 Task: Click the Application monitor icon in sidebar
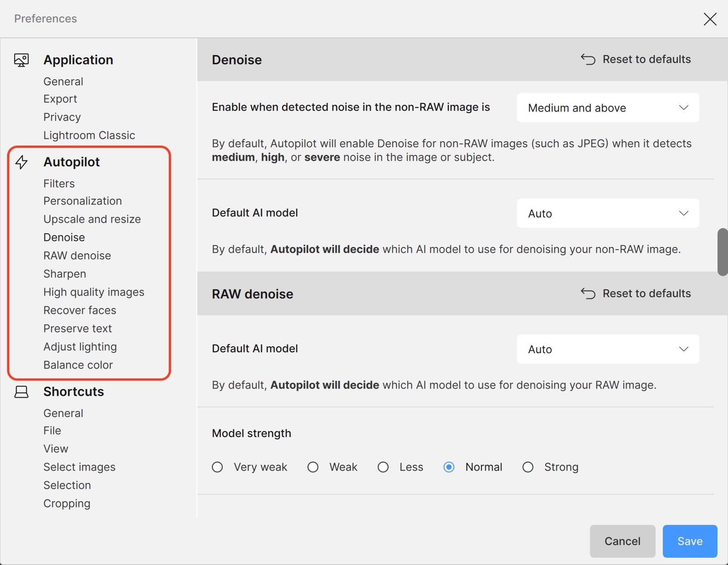[x=21, y=60]
